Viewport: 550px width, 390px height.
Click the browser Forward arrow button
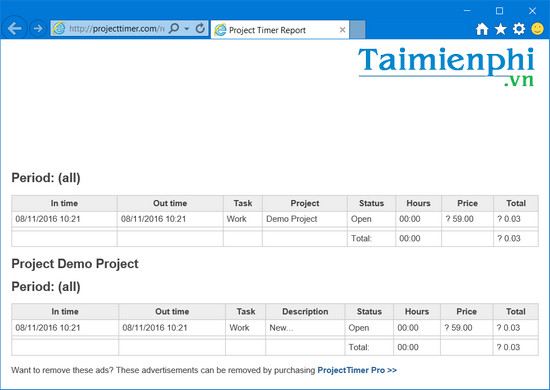point(38,28)
